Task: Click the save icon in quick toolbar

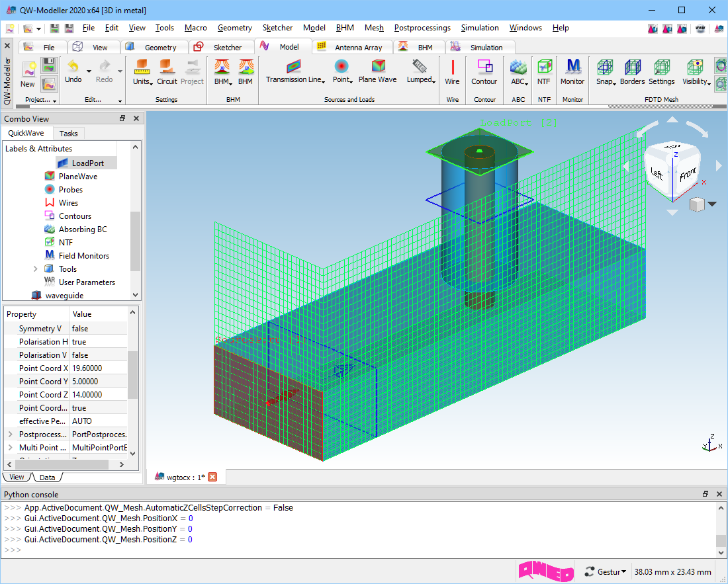Action: tap(55, 28)
